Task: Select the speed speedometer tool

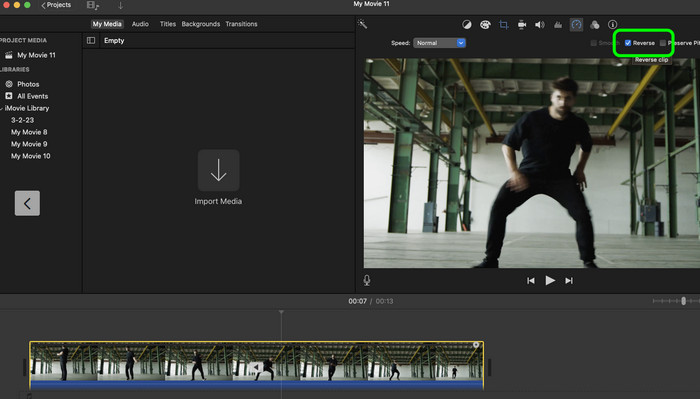Action: pyautogui.click(x=576, y=25)
